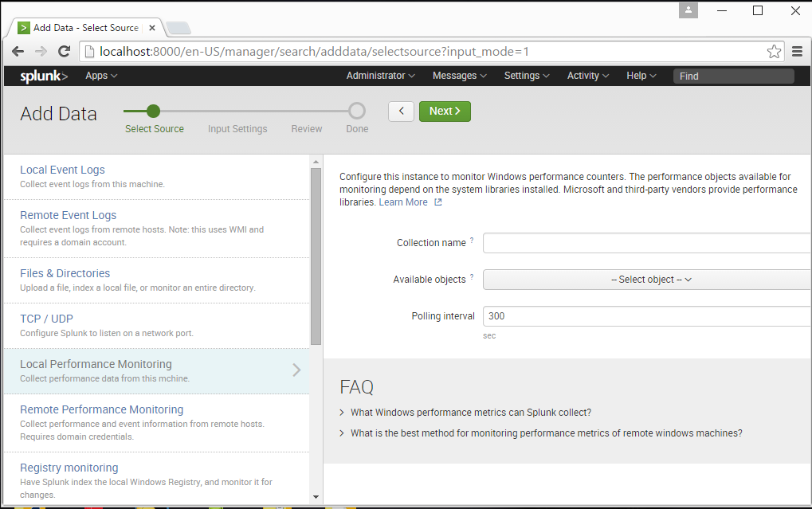This screenshot has height=509, width=812.
Task: Click the Splunk logo
Action: 44,76
